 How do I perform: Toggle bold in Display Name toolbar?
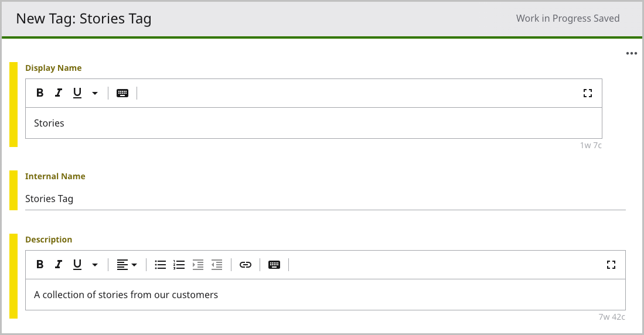[40, 93]
